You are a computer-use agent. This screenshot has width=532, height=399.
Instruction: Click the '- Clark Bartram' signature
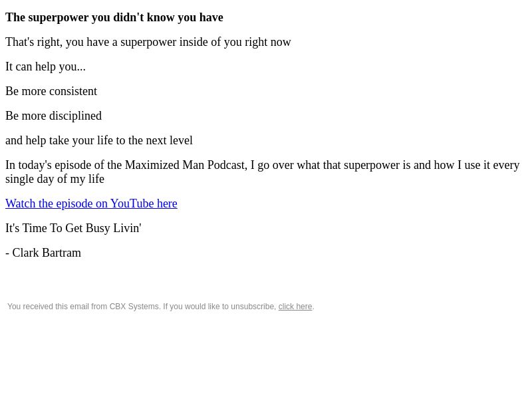coord(43,253)
